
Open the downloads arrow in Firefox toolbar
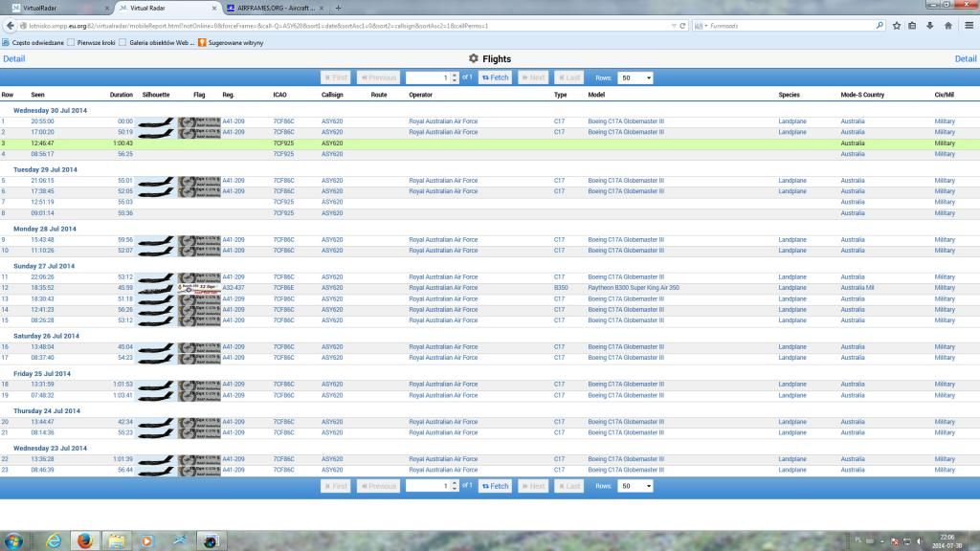pos(930,26)
